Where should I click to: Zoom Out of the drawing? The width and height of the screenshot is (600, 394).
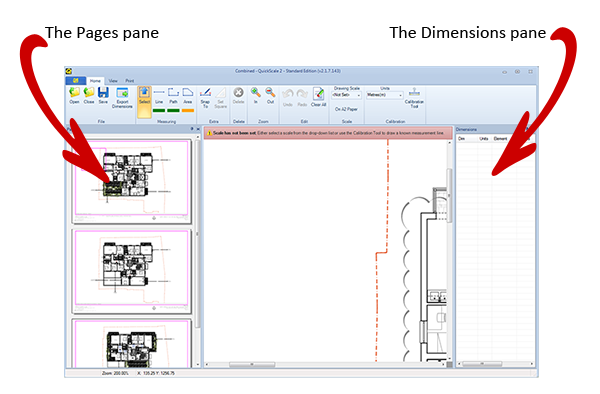(x=270, y=95)
